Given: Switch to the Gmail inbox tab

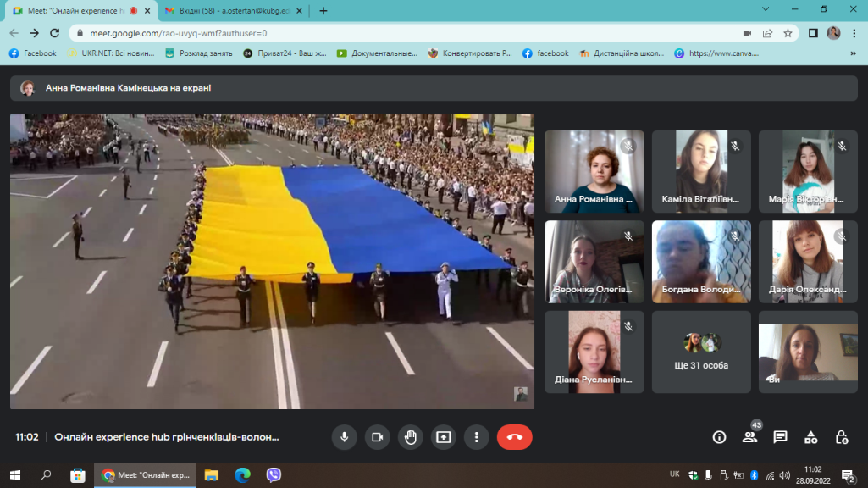Looking at the screenshot, I should 226,10.
